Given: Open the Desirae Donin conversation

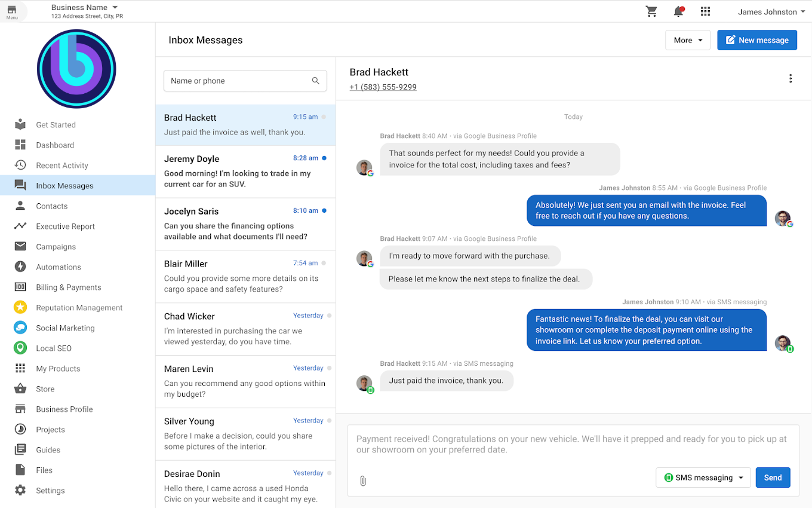Looking at the screenshot, I should click(245, 485).
